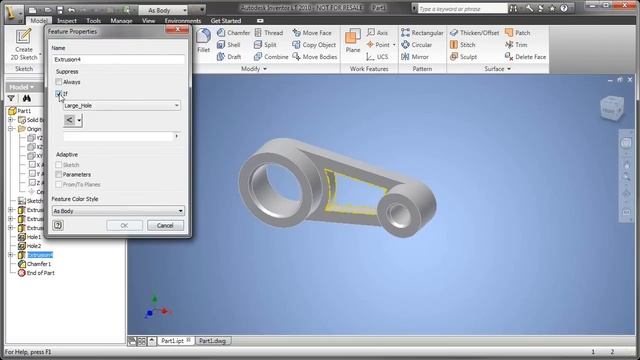
Task: Open the Large_Hole parameter dropdown
Action: coord(122,105)
